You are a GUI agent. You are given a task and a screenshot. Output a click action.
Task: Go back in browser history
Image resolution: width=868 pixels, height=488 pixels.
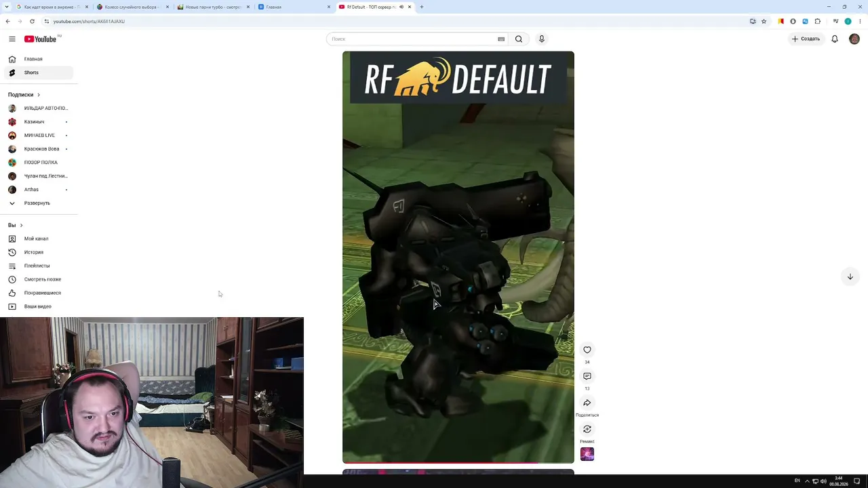point(7,21)
